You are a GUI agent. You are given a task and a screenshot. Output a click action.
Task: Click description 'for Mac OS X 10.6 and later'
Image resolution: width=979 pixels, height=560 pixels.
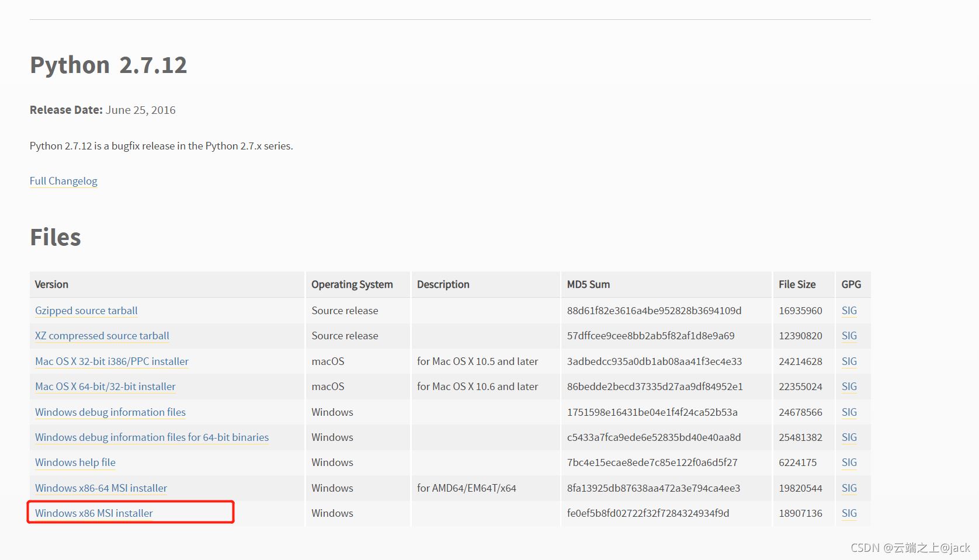click(x=477, y=387)
